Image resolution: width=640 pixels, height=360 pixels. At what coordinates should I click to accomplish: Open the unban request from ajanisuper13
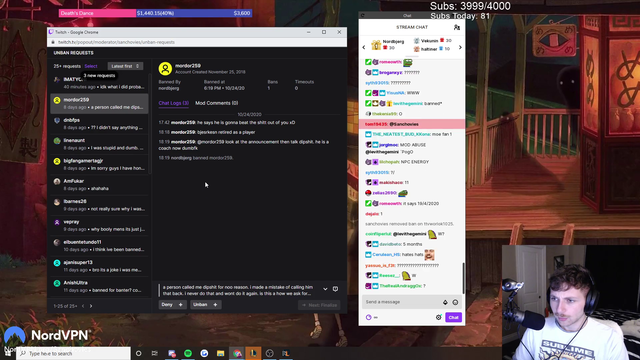click(x=99, y=266)
